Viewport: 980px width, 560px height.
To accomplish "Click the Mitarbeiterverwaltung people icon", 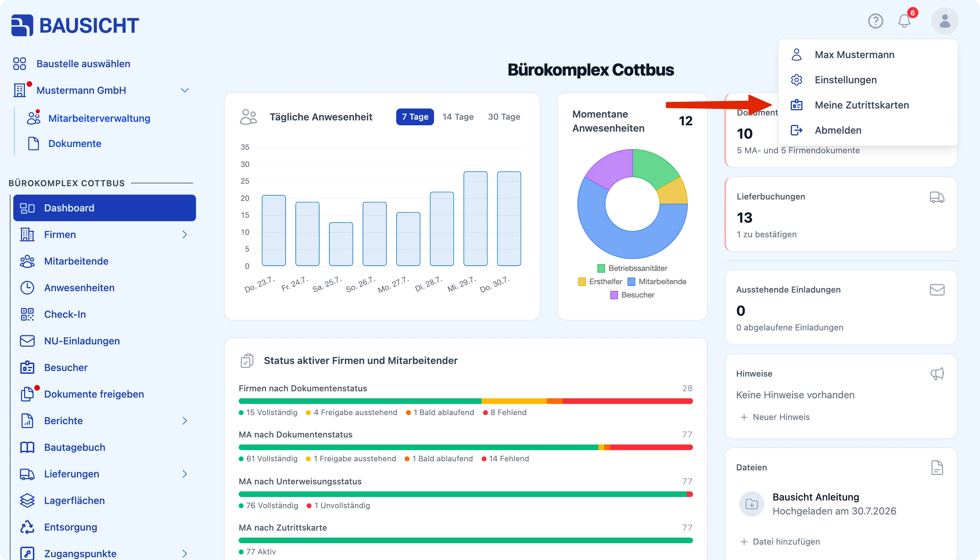I will coord(34,118).
